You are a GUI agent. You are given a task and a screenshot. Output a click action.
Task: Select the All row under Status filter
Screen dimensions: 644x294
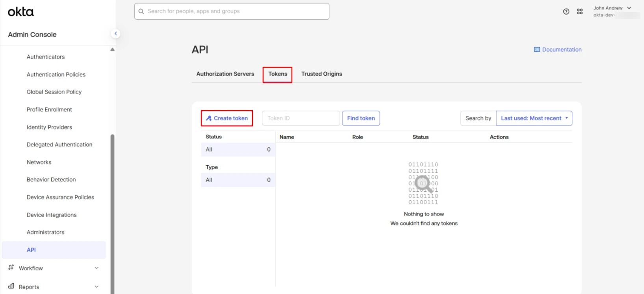(x=238, y=150)
